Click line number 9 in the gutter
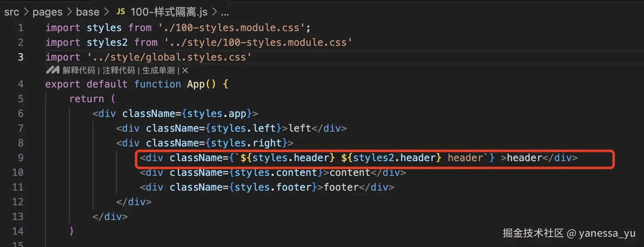644x247 pixels. [x=21, y=158]
